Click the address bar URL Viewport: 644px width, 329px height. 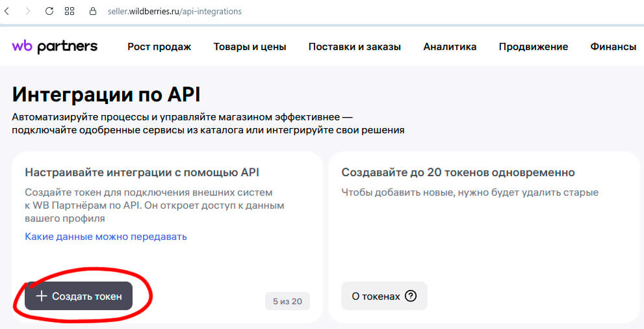[175, 12]
